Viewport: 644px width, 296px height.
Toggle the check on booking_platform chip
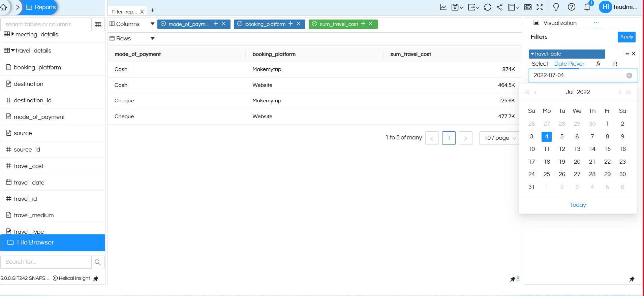tap(240, 24)
